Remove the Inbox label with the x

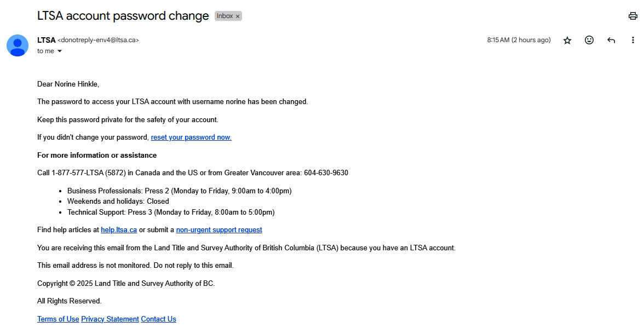tap(238, 16)
